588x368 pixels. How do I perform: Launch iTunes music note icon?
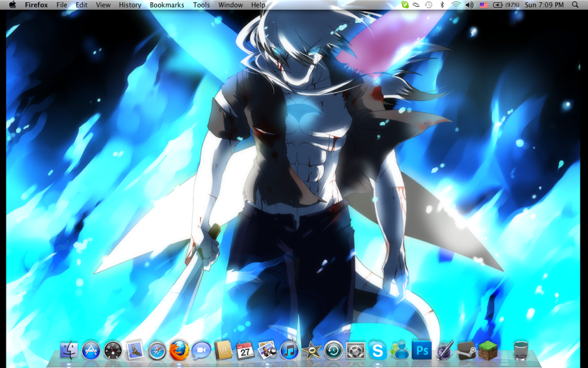[289, 351]
